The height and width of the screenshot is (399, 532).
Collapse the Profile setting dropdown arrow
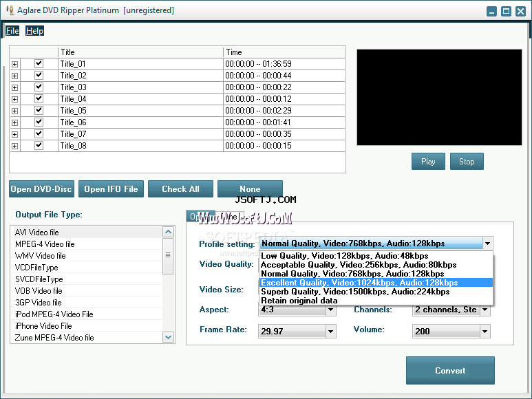pos(487,244)
